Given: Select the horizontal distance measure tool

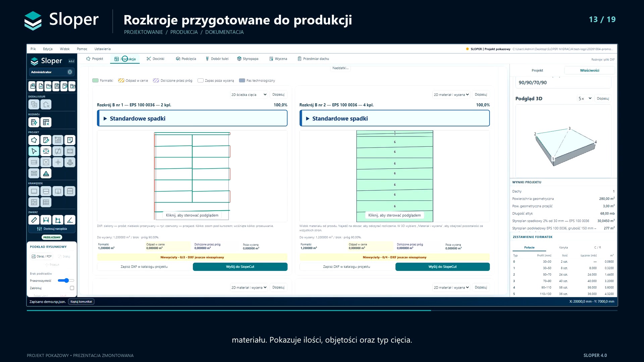Looking at the screenshot, I should [46, 220].
